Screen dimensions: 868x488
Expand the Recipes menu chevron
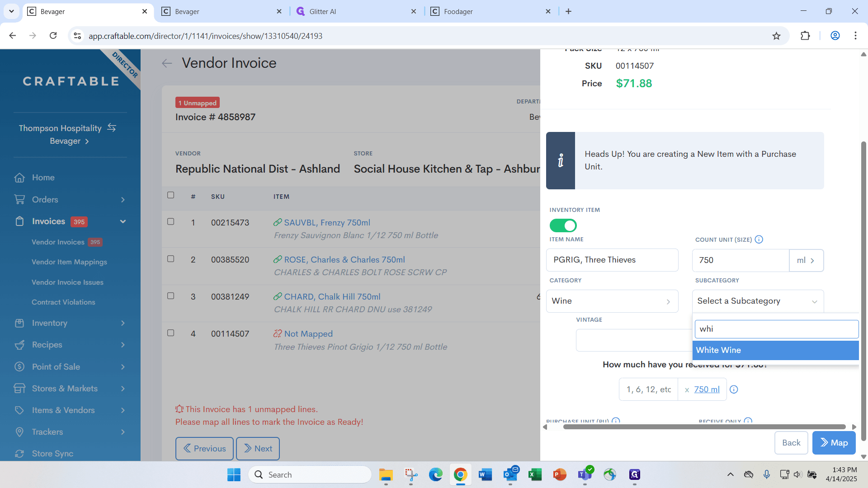[x=123, y=345]
